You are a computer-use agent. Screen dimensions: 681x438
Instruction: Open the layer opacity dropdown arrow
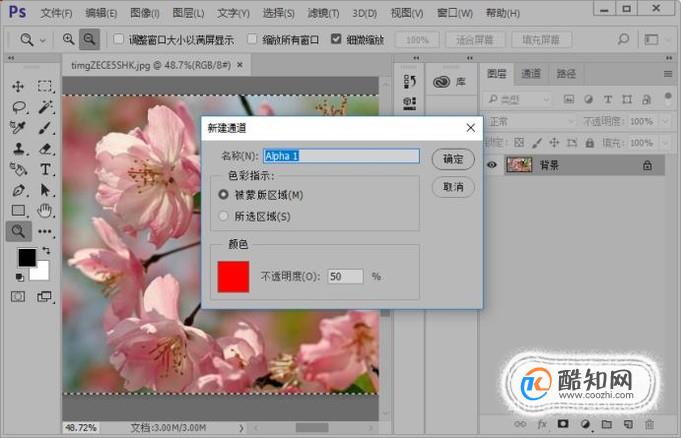(666, 121)
